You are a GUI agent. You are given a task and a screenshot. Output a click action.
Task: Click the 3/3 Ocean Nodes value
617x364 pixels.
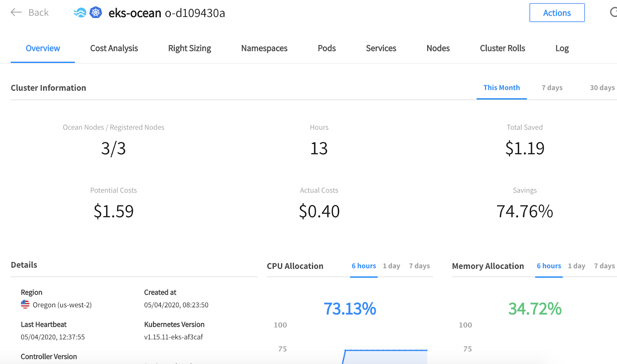coord(113,148)
